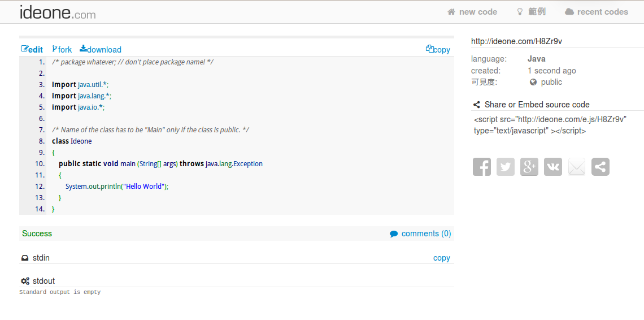Click the stdout gears icon
The image size is (644, 320).
(25, 281)
